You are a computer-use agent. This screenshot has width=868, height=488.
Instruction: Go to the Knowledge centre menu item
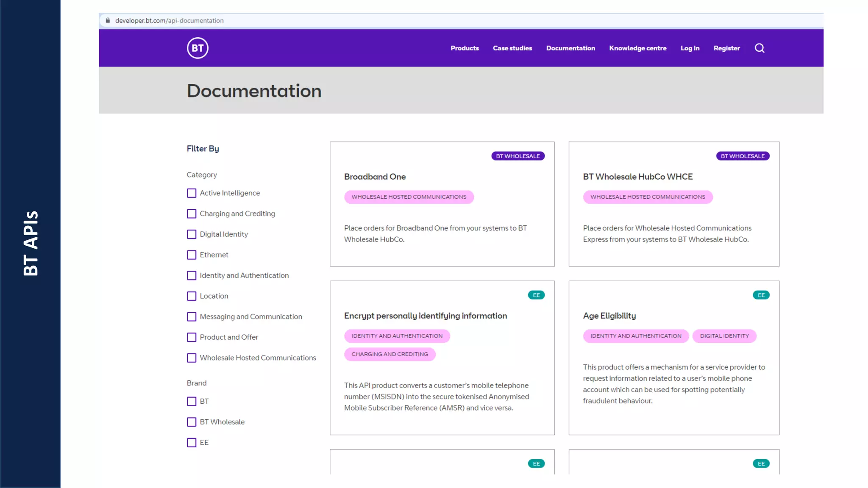tap(637, 48)
